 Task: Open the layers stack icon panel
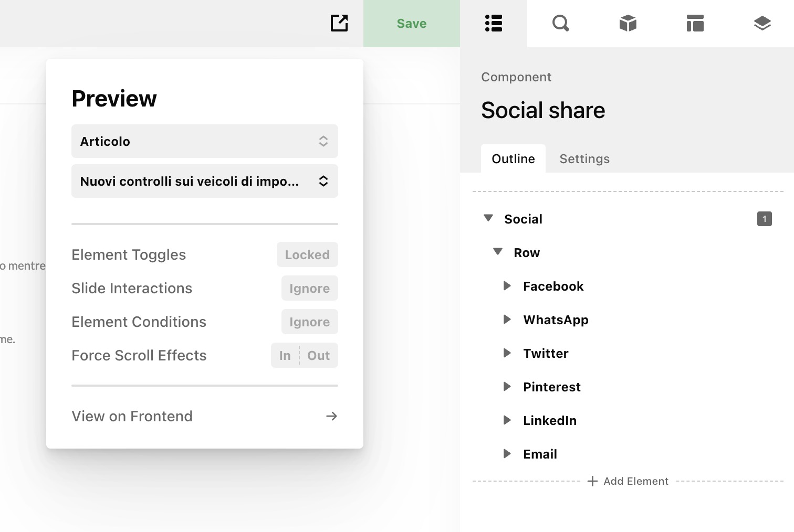pos(762,23)
